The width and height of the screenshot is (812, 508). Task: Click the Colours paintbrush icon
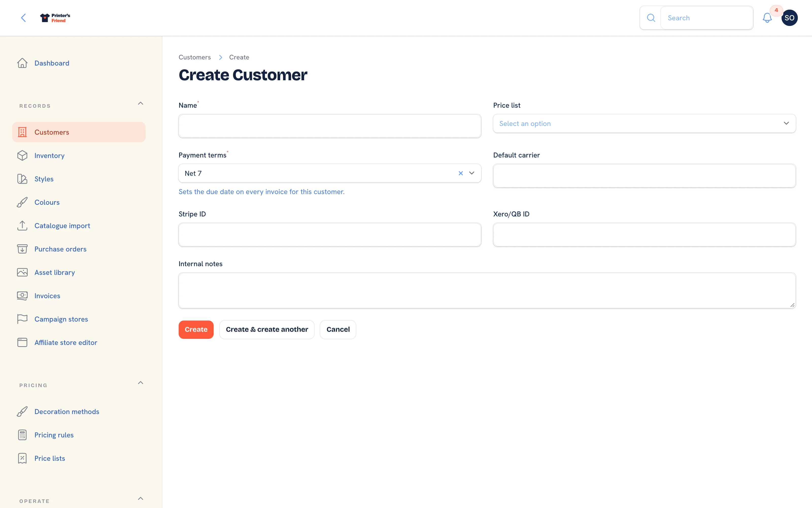click(22, 202)
